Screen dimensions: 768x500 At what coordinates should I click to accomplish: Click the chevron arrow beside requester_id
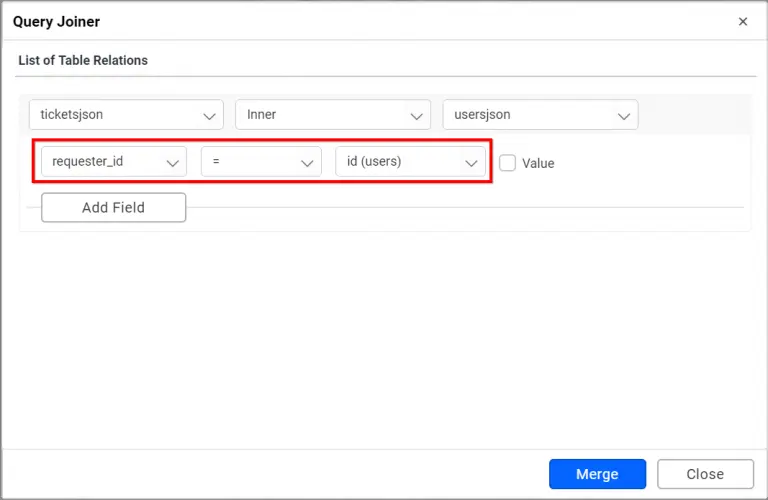[173, 162]
